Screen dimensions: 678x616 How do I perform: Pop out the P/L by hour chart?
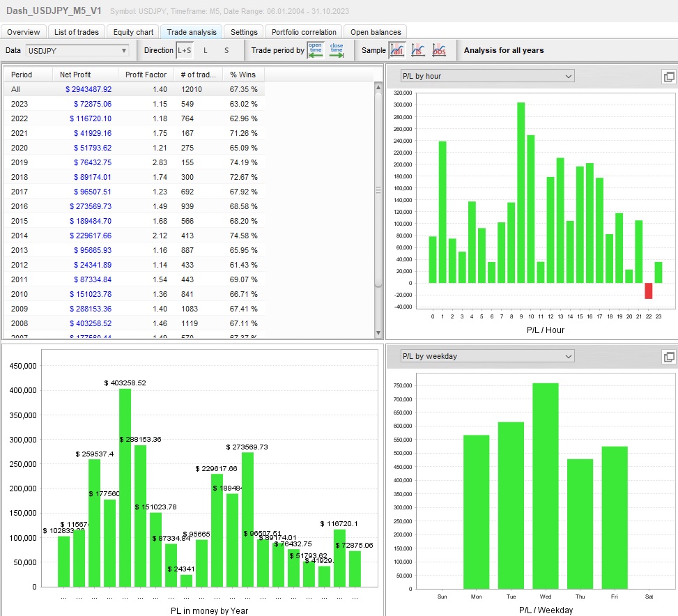(x=668, y=77)
